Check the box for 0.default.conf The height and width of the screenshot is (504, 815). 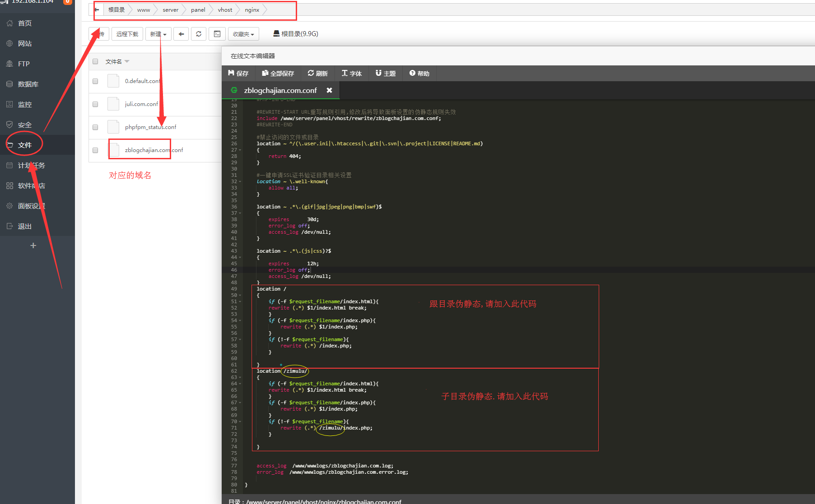pyautogui.click(x=95, y=81)
